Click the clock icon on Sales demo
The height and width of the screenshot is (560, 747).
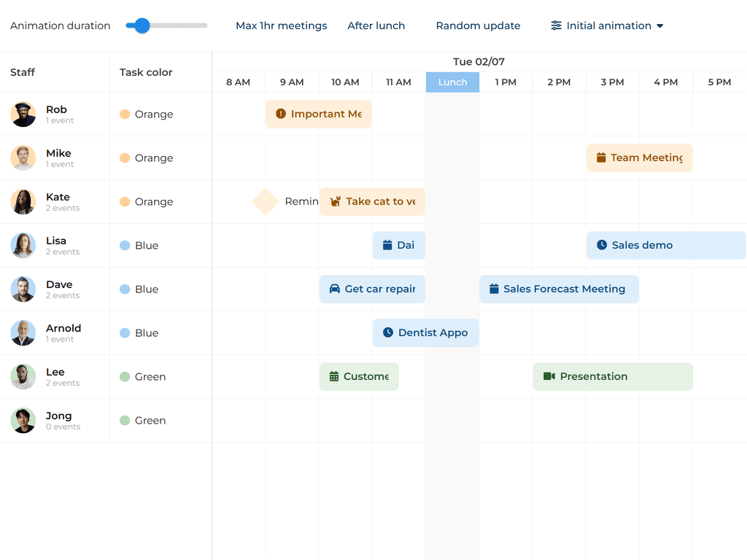(x=602, y=245)
